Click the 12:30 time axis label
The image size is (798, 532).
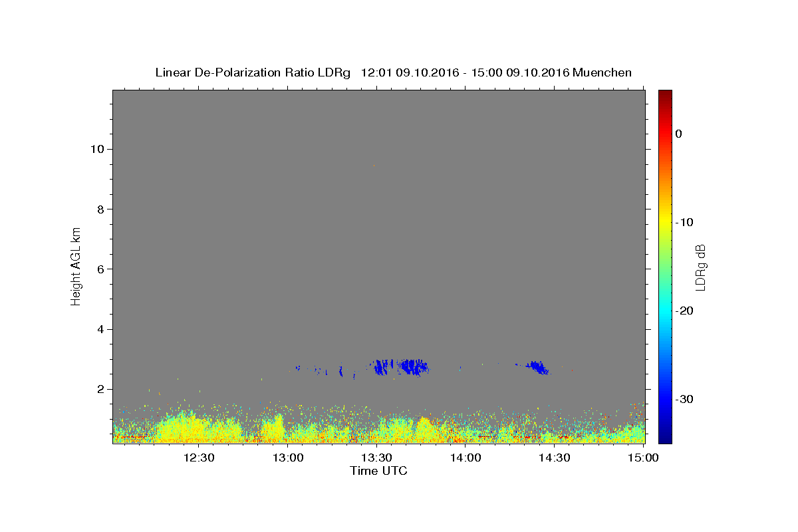click(x=199, y=458)
